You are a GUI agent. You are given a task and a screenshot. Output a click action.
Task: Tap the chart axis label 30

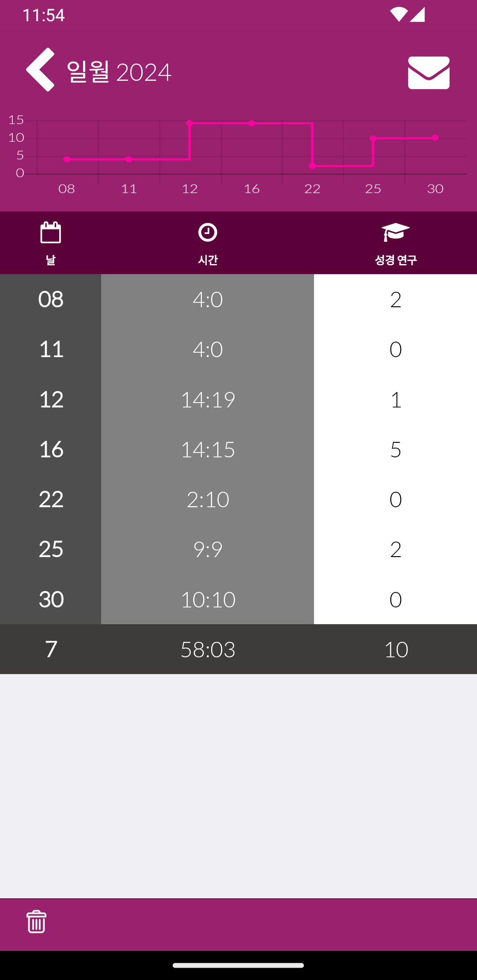pos(435,189)
